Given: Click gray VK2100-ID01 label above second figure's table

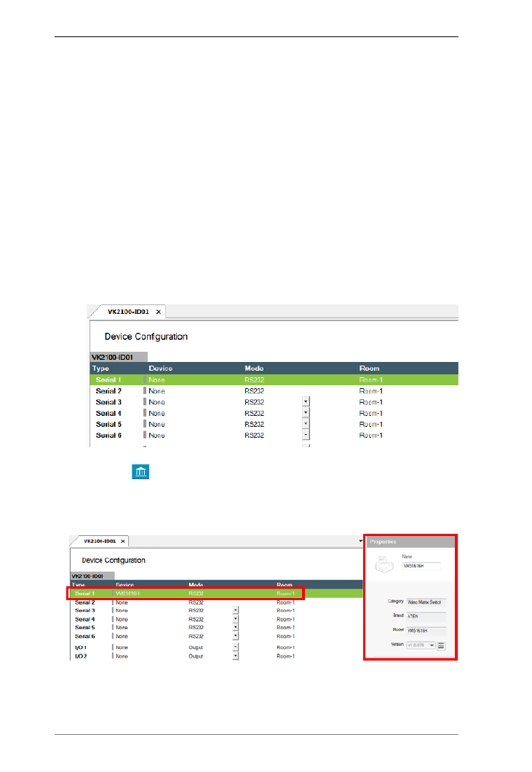Looking at the screenshot, I should pyautogui.click(x=92, y=575).
